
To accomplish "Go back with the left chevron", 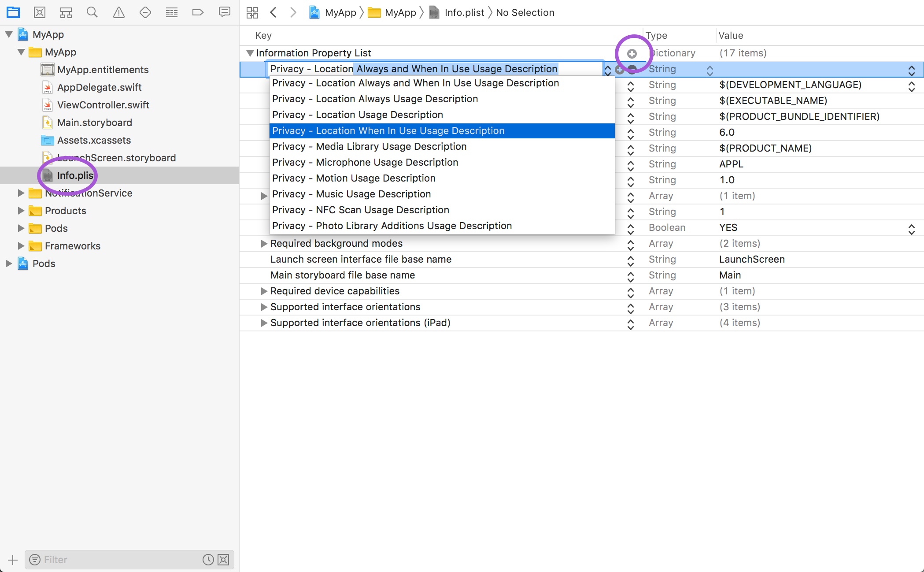I will [274, 12].
